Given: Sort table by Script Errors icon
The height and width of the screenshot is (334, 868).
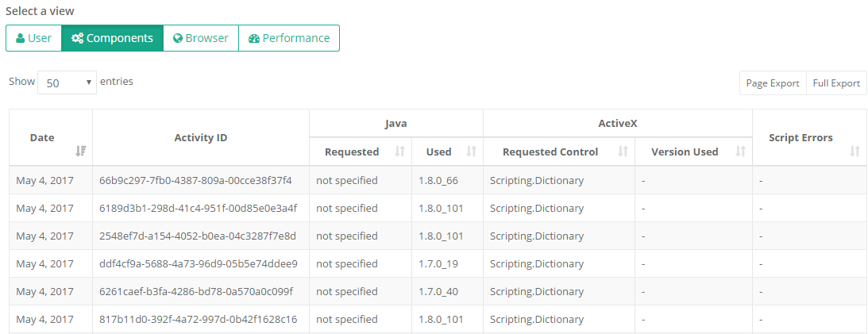Looking at the screenshot, I should tap(854, 151).
